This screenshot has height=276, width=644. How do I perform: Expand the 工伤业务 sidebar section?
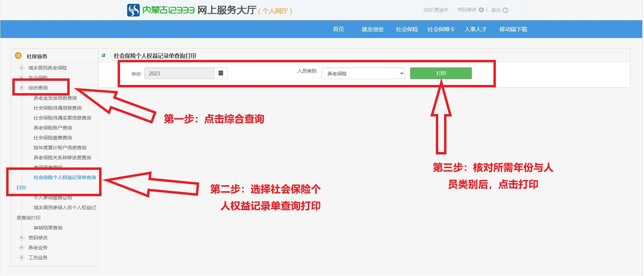(x=38, y=258)
